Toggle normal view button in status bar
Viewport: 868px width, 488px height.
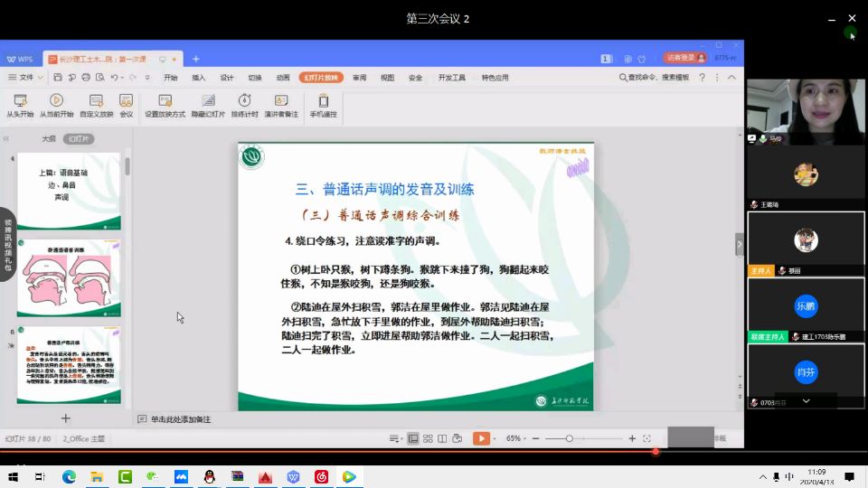[413, 438]
